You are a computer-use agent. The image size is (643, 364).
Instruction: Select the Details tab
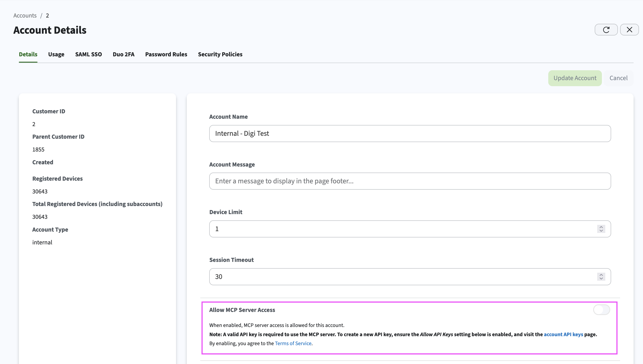[x=28, y=54]
